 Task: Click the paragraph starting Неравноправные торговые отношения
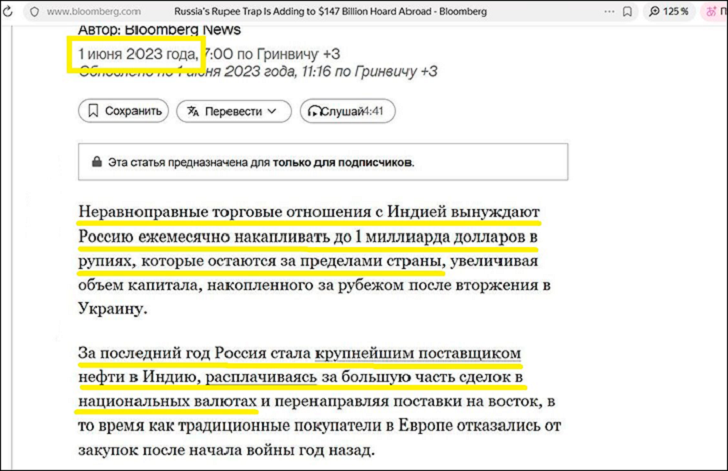[314, 260]
